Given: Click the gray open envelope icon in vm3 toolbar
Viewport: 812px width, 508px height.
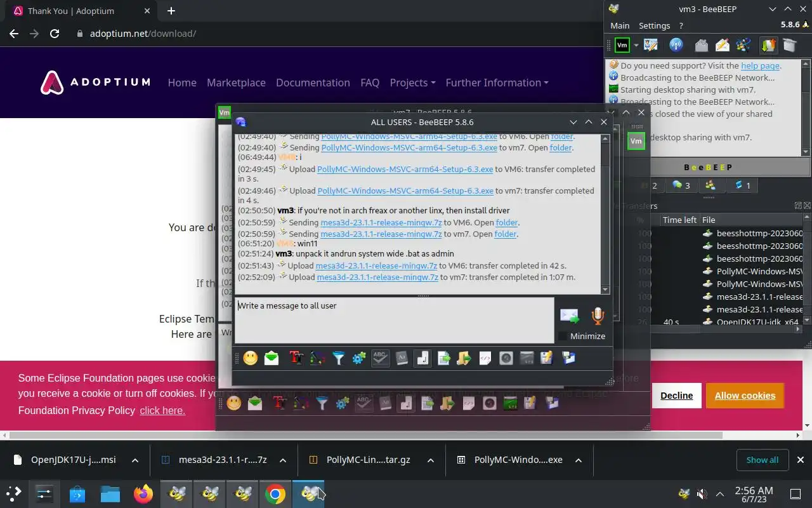Looking at the screenshot, I should coord(701,45).
